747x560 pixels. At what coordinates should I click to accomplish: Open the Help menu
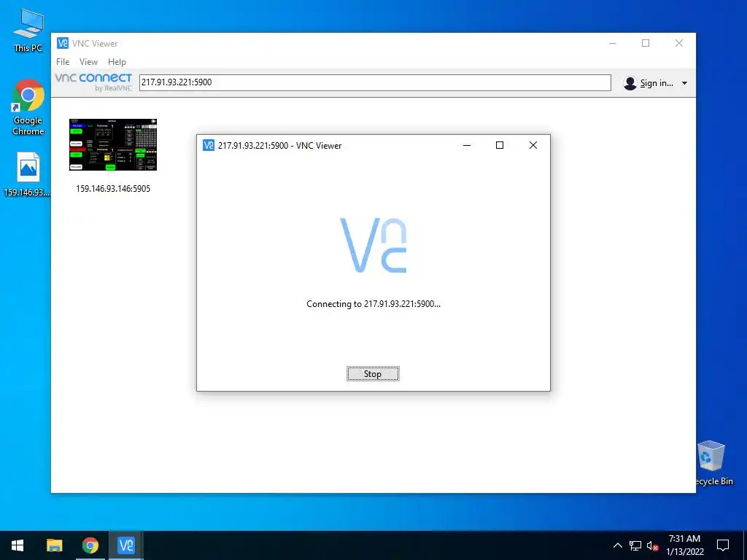click(x=117, y=62)
